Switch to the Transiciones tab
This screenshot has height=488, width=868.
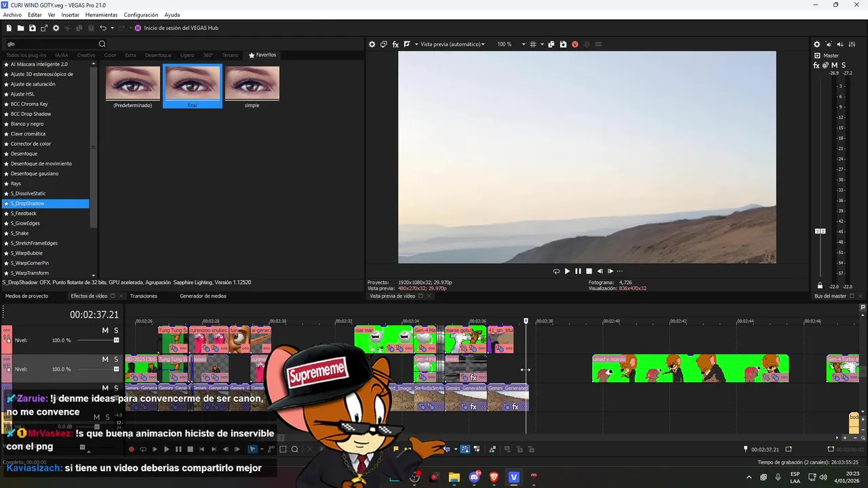click(144, 296)
